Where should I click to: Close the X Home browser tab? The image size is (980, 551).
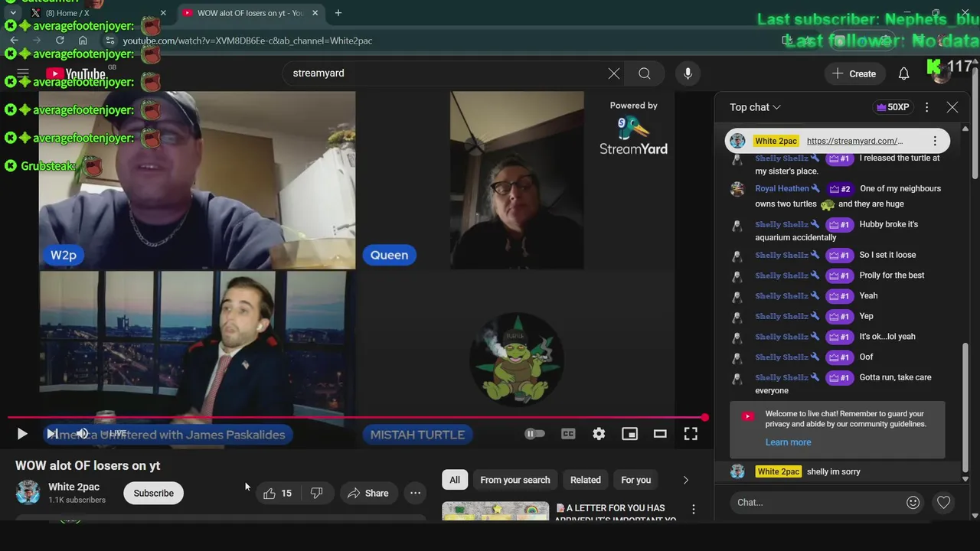163,13
